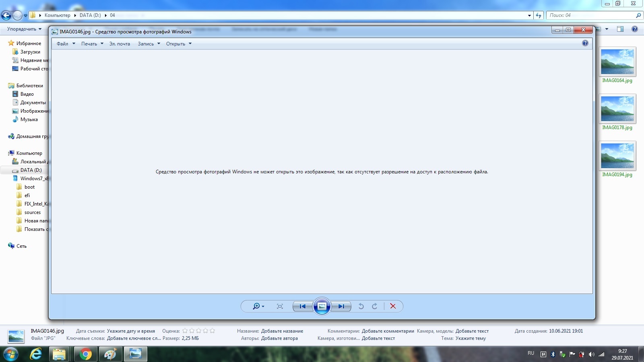Click the Explorer forward button
The width and height of the screenshot is (644, 362).
click(x=17, y=16)
